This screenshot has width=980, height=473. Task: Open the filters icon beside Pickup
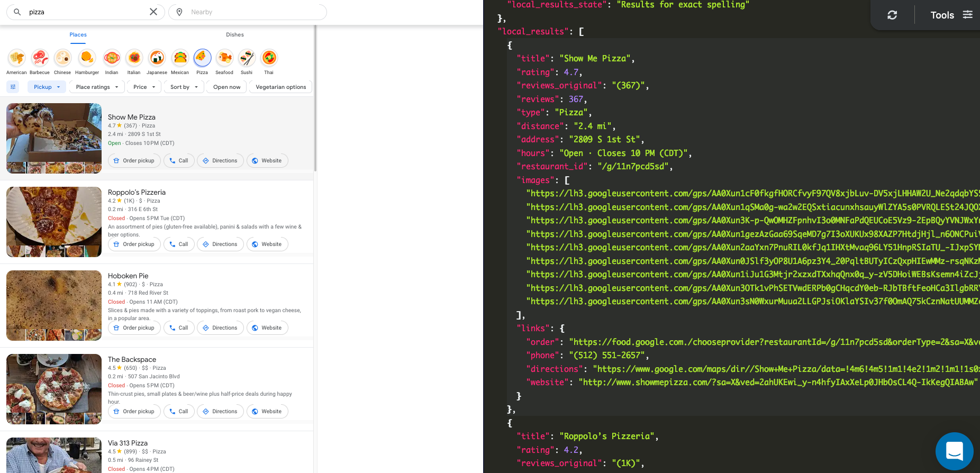coord(13,87)
